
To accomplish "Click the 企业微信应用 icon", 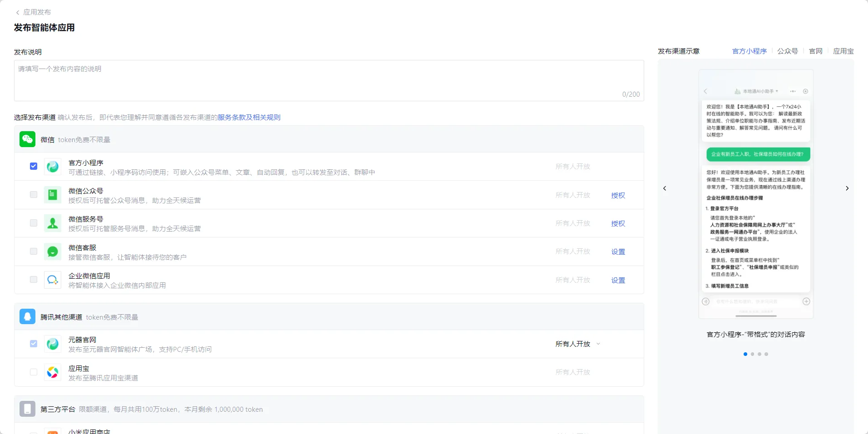I will pyautogui.click(x=53, y=280).
